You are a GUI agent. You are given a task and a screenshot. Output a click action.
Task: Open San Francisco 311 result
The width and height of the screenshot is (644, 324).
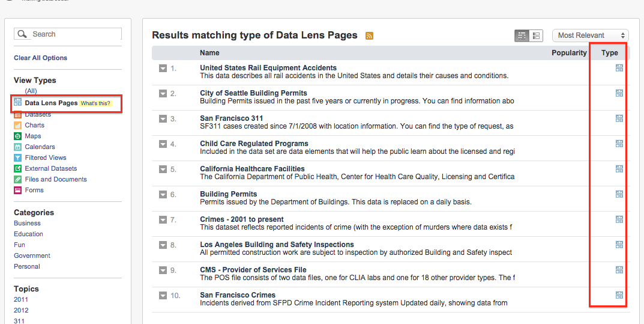[x=231, y=118]
